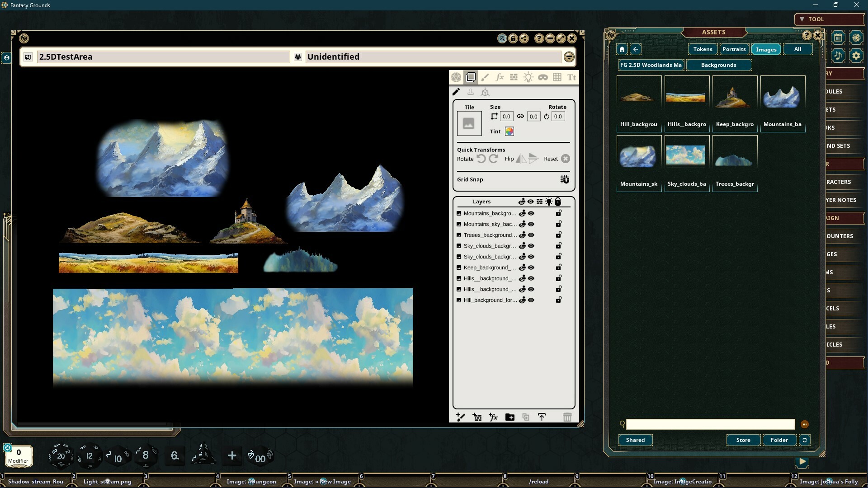Switch to the Portraits tab in Assets
868x488 pixels.
(733, 49)
